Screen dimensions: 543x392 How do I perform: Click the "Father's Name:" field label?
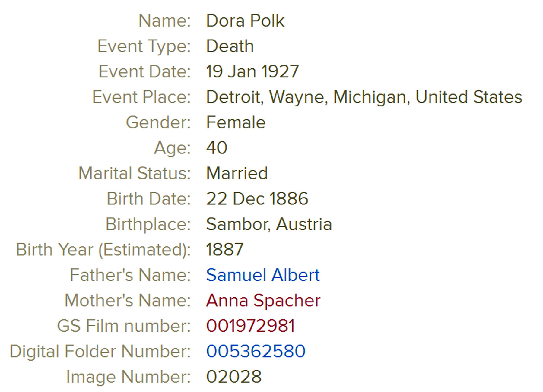pyautogui.click(x=130, y=275)
